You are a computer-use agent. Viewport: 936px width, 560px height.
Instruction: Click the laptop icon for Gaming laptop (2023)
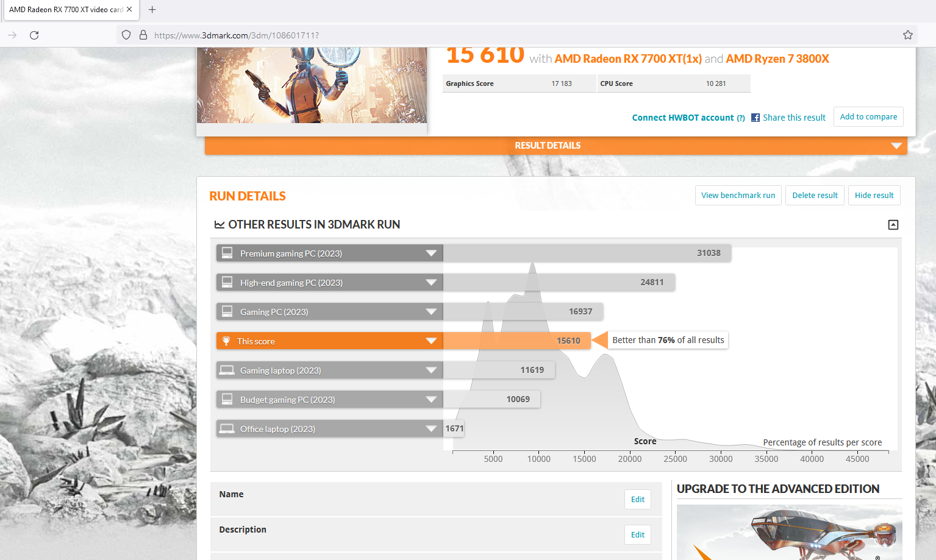click(227, 370)
